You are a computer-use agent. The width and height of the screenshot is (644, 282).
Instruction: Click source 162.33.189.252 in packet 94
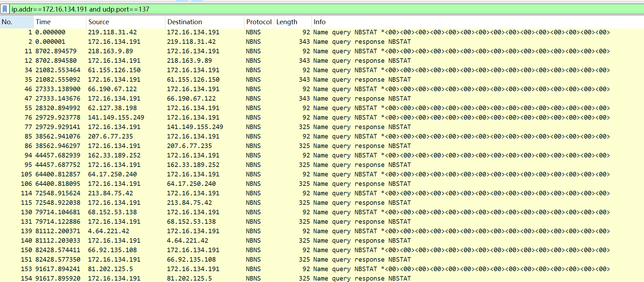click(x=114, y=155)
